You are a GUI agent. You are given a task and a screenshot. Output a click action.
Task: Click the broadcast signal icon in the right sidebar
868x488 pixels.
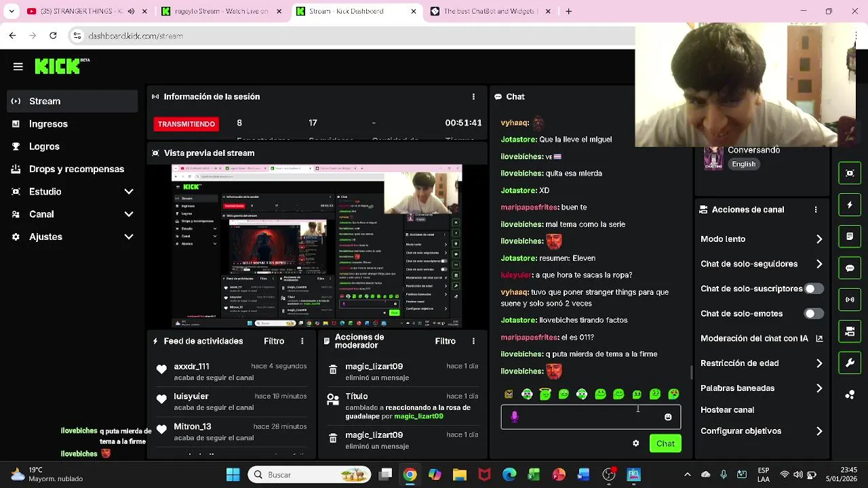tap(850, 300)
